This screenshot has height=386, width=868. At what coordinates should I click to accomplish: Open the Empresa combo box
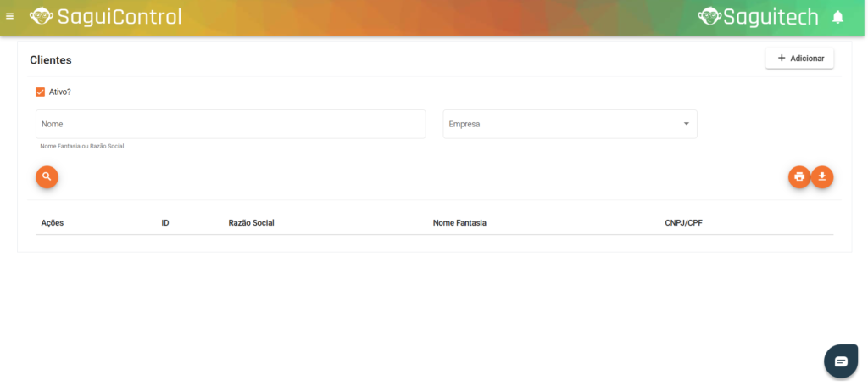pos(559,124)
